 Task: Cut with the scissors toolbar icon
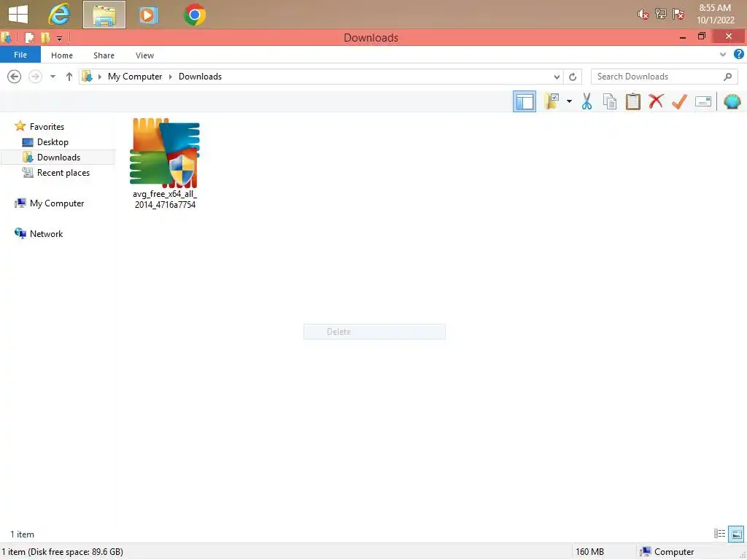click(587, 101)
